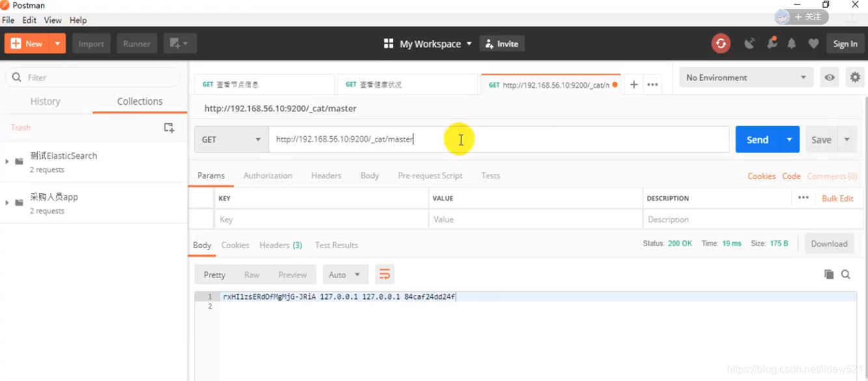Switch response view to Preview
868x381 pixels.
[292, 275]
